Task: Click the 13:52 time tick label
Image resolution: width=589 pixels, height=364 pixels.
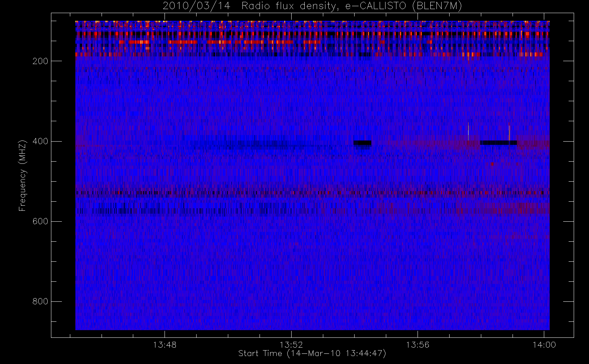Action: click(291, 345)
